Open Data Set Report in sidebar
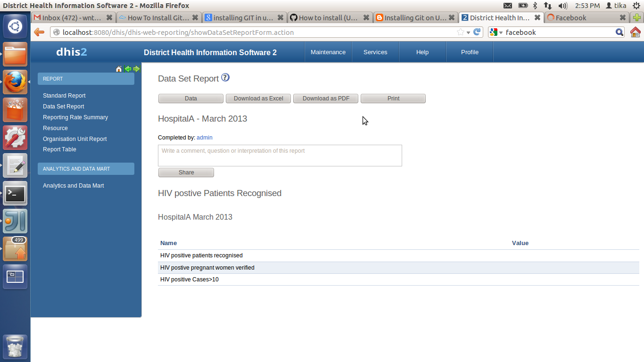Image resolution: width=644 pixels, height=362 pixels. 64,107
